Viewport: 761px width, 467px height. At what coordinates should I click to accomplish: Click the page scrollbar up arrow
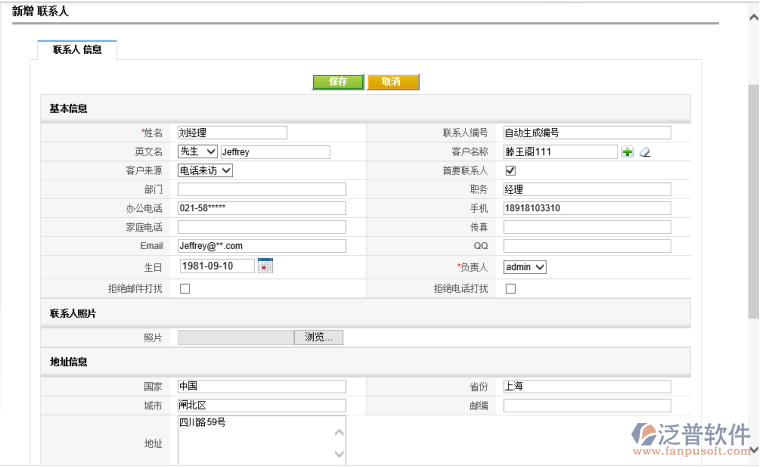[x=753, y=17]
